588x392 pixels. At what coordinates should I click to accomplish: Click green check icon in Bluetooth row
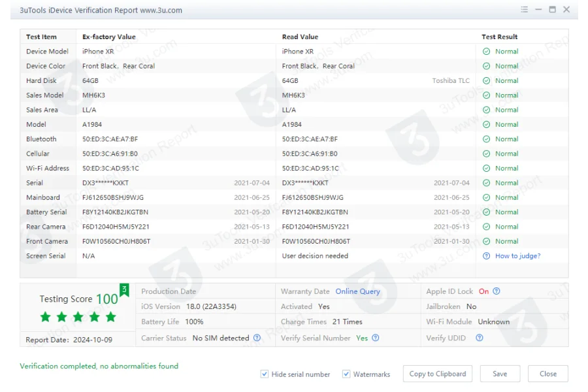[x=486, y=139]
